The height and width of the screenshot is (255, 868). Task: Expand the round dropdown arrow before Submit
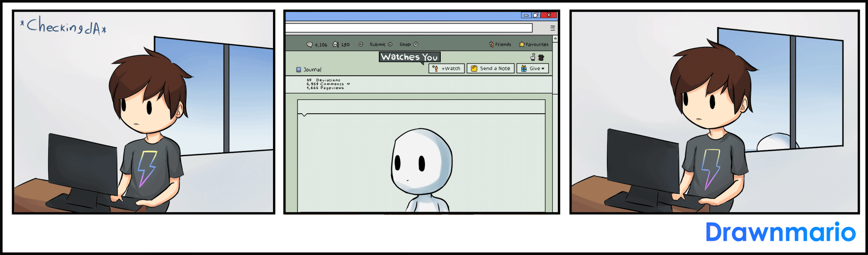click(361, 44)
